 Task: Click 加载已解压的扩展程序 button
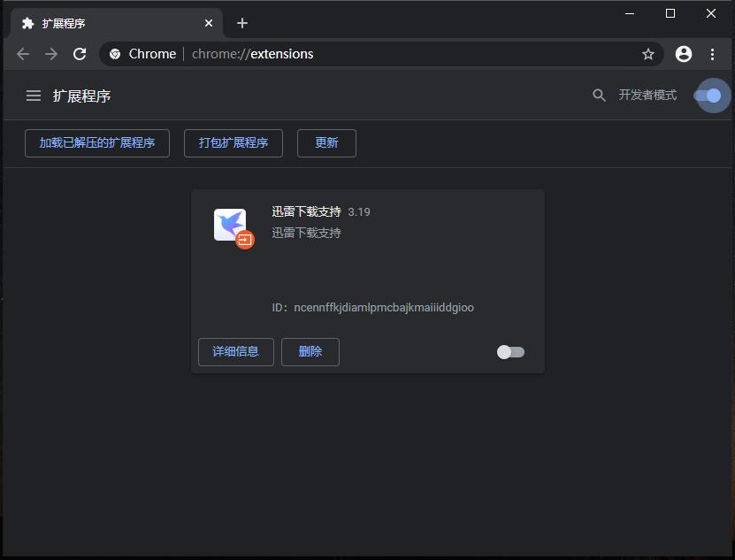pyautogui.click(x=96, y=142)
